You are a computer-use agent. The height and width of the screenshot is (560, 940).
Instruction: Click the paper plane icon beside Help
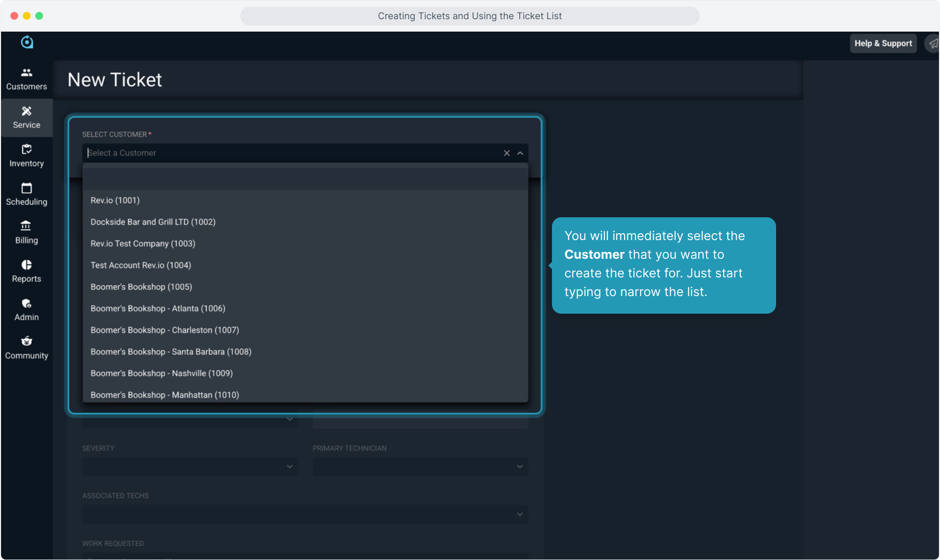[x=933, y=44]
